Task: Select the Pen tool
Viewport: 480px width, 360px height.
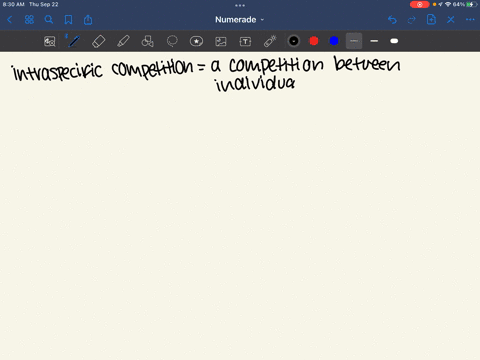Action: [x=73, y=41]
